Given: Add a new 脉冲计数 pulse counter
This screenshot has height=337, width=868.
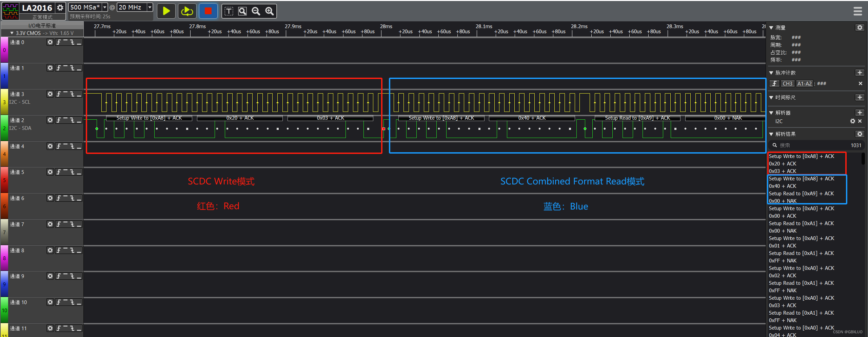Looking at the screenshot, I should point(860,73).
